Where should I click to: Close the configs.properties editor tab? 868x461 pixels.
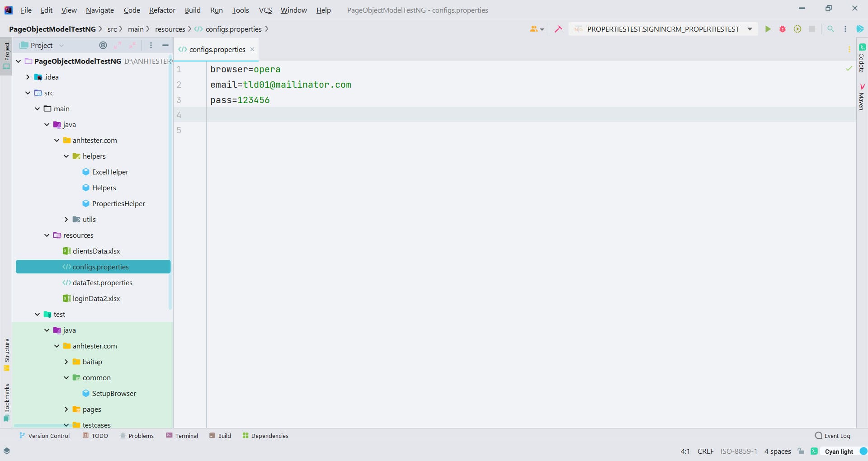point(252,49)
